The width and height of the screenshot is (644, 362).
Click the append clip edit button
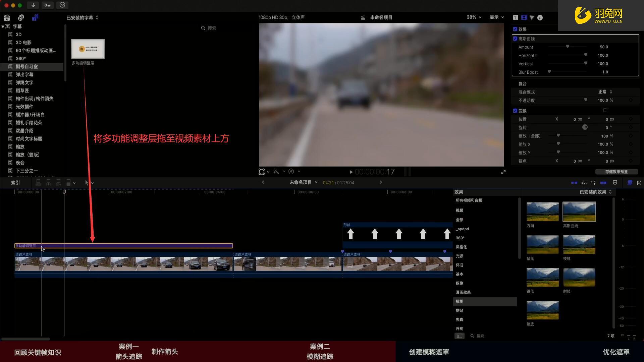[58, 182]
